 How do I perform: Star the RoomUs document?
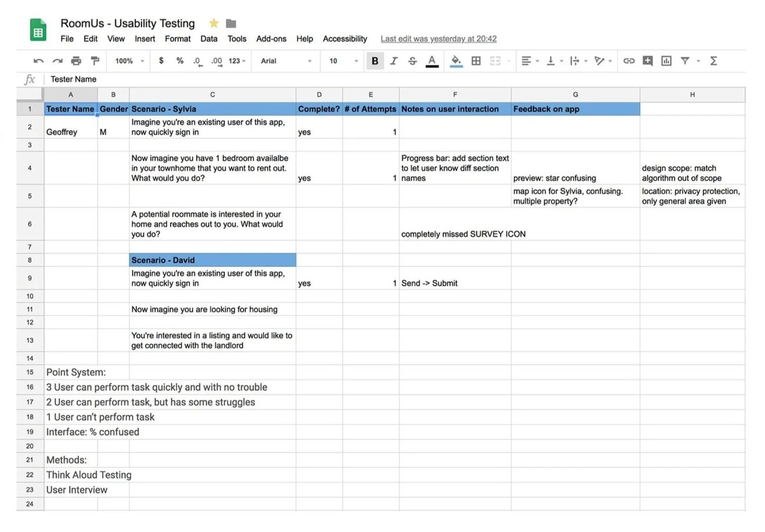tap(214, 23)
